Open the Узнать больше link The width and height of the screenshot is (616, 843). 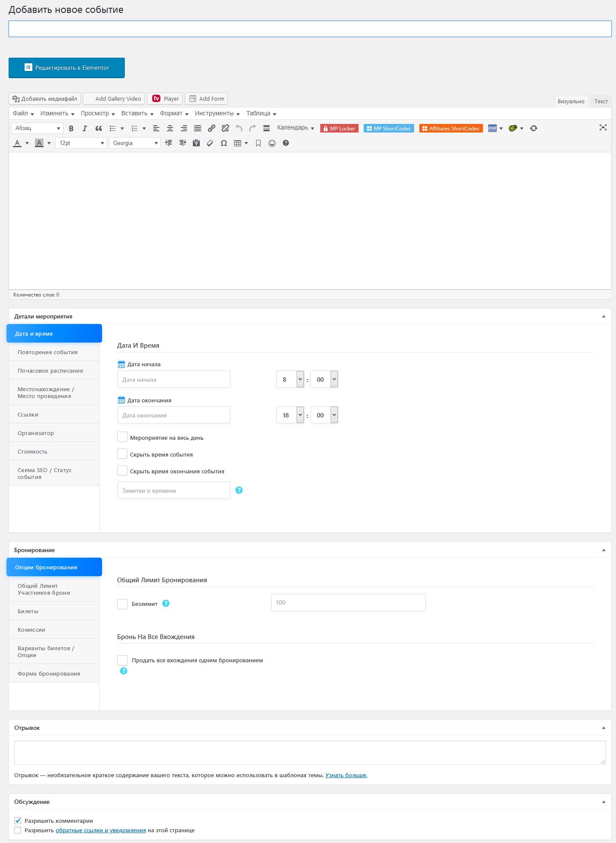pyautogui.click(x=346, y=775)
